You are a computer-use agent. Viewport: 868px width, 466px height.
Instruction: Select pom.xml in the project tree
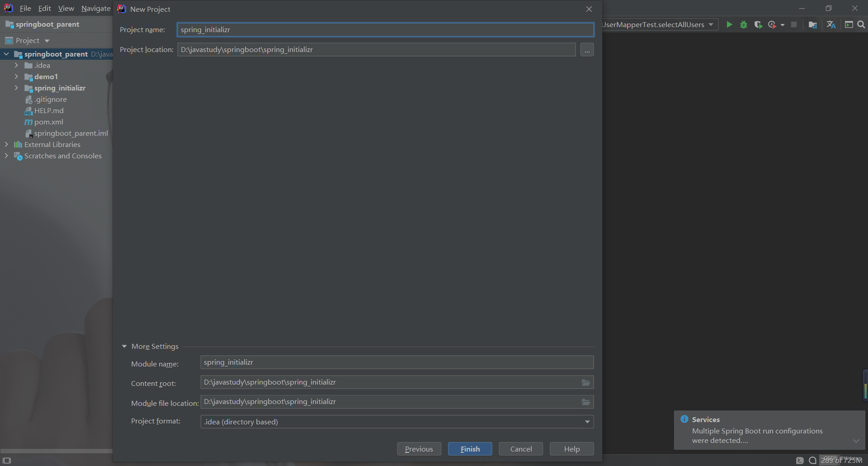click(49, 122)
